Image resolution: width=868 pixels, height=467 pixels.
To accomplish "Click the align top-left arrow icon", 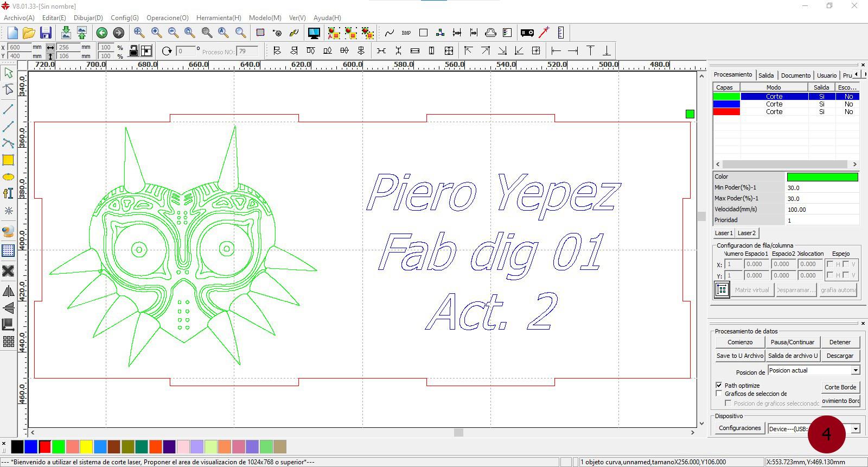I will (x=468, y=51).
